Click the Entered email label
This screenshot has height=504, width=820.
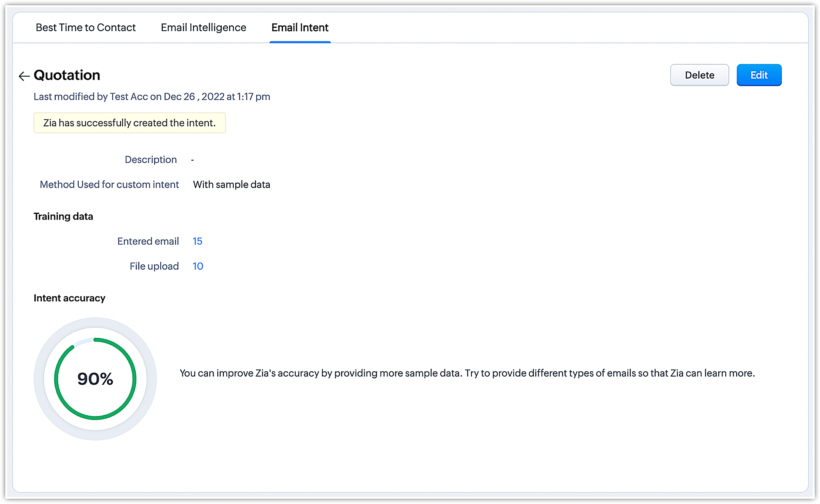click(x=148, y=241)
